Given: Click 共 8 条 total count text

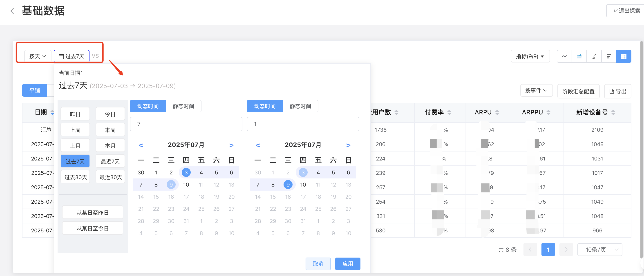Looking at the screenshot, I should pos(507,249).
